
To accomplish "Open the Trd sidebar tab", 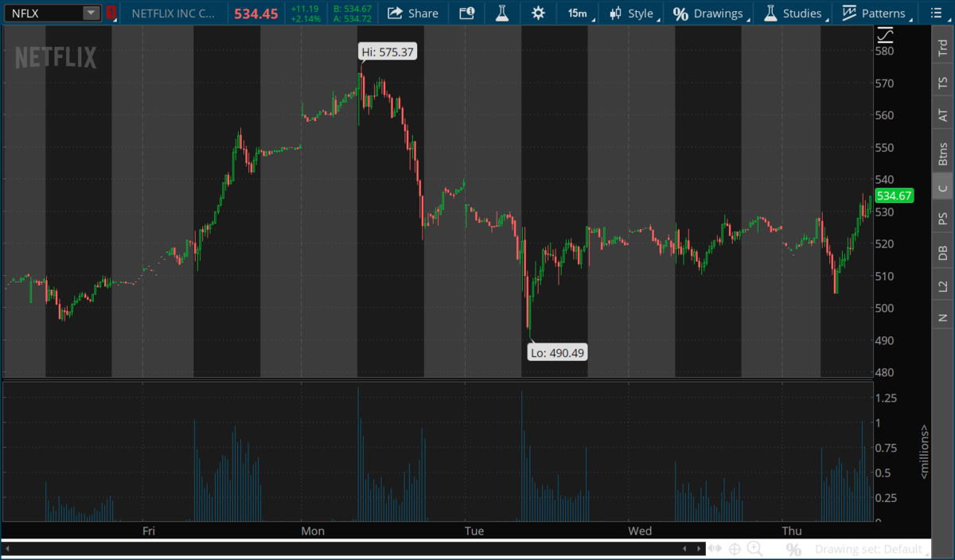I will [943, 46].
